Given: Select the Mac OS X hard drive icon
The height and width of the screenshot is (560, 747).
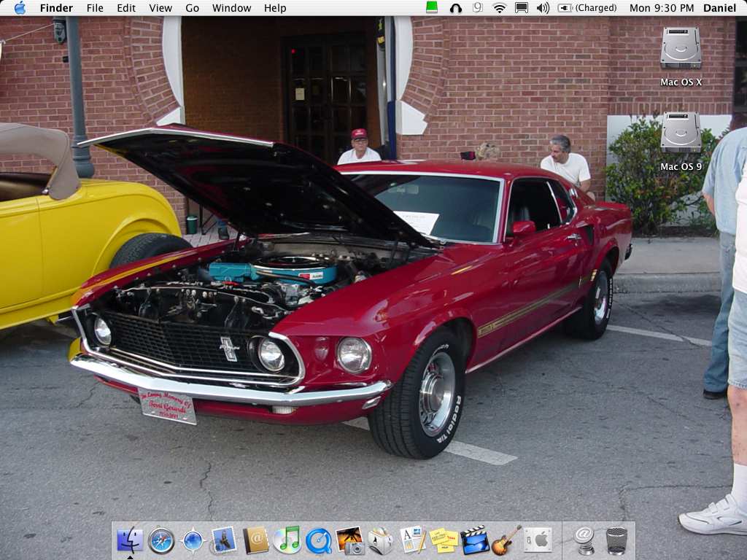Looking at the screenshot, I should [681, 47].
